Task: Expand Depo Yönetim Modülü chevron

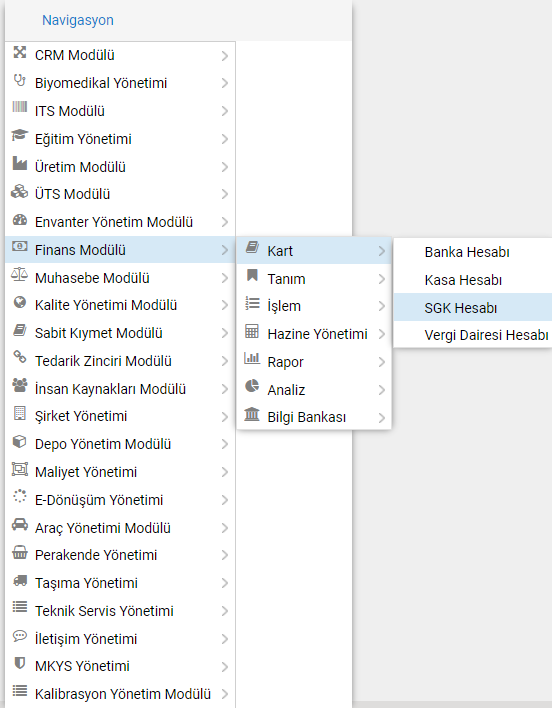Action: coord(224,444)
